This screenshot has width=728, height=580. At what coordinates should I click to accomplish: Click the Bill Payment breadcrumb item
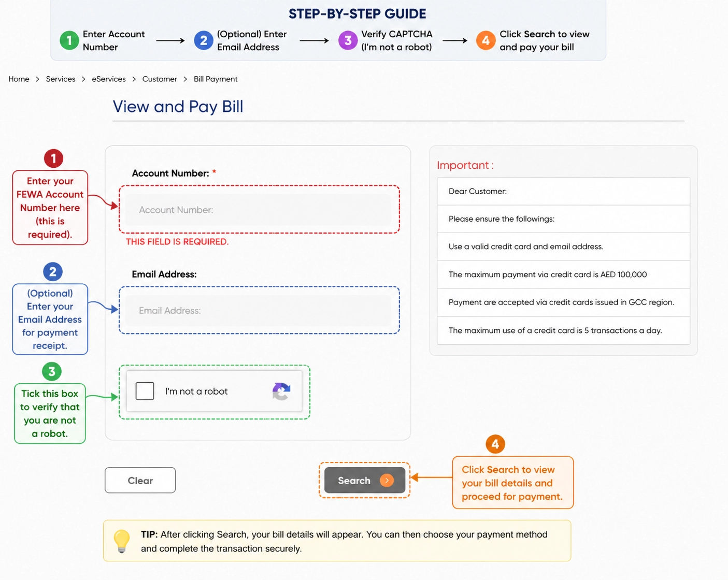pos(216,79)
